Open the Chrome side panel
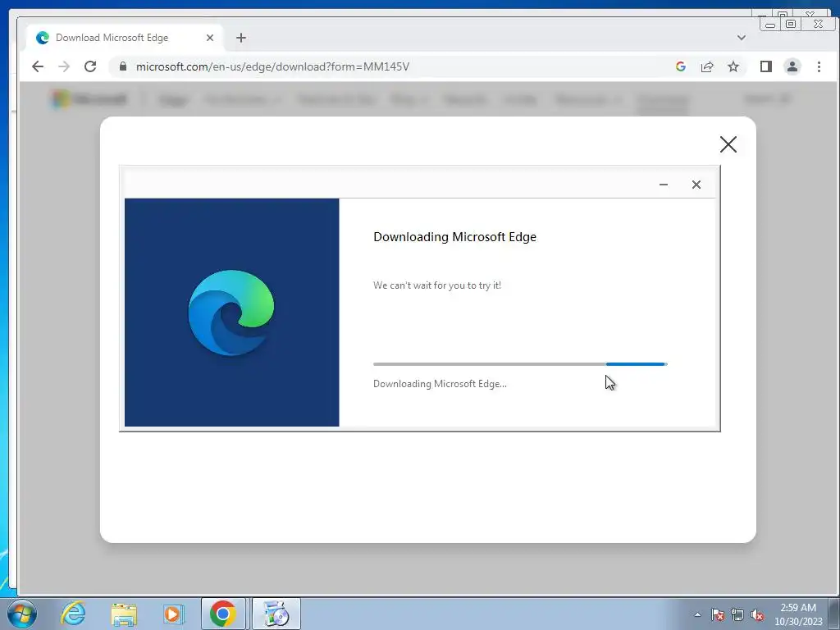Viewport: 840px width, 630px height. pos(766,66)
